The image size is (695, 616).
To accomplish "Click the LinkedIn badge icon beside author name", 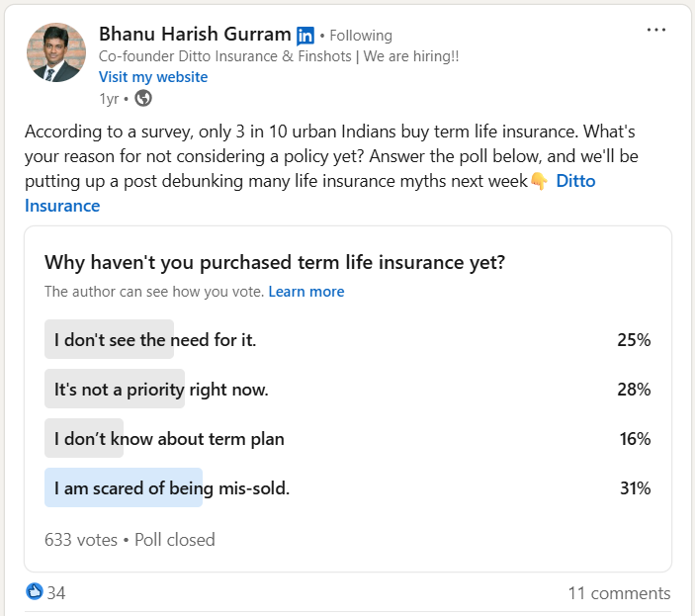I will pos(305,36).
